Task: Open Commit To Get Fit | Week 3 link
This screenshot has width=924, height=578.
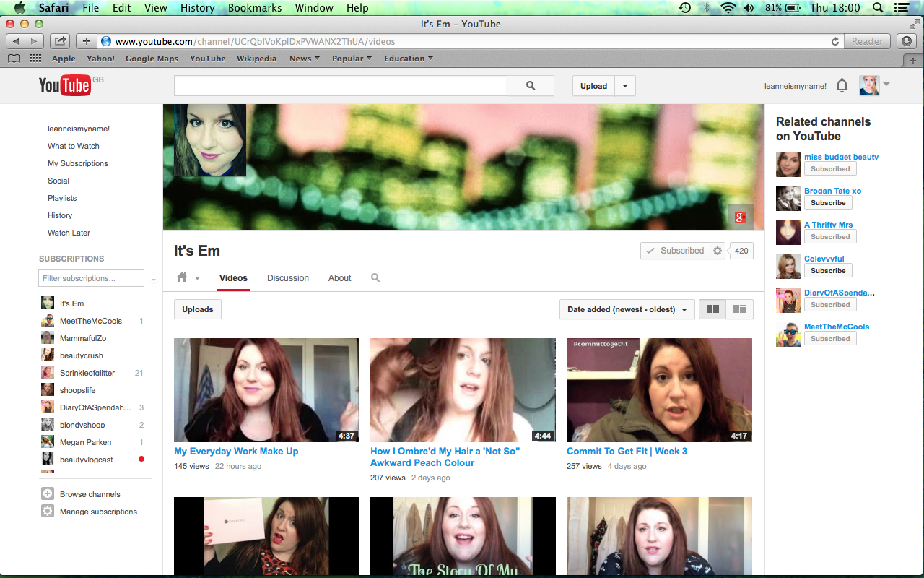Action: [627, 452]
